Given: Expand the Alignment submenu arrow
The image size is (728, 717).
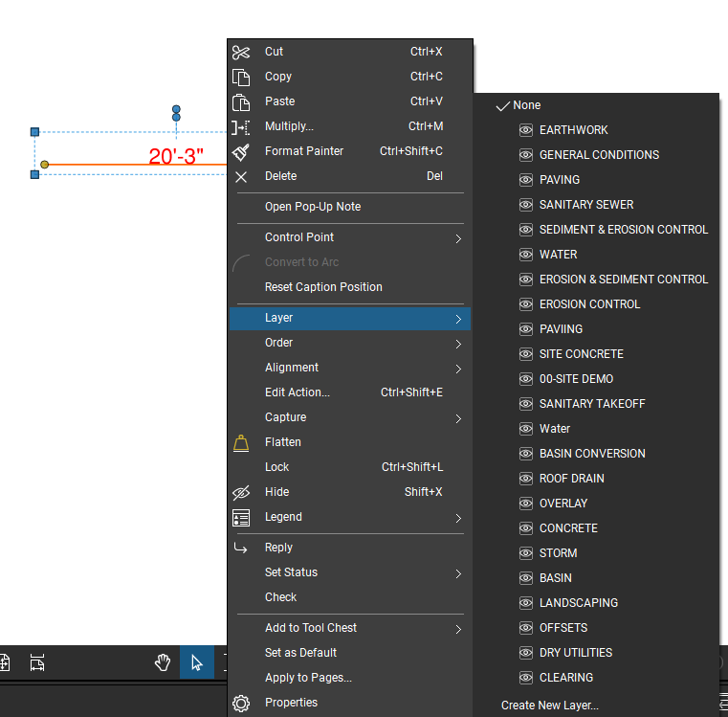Looking at the screenshot, I should pos(458,369).
